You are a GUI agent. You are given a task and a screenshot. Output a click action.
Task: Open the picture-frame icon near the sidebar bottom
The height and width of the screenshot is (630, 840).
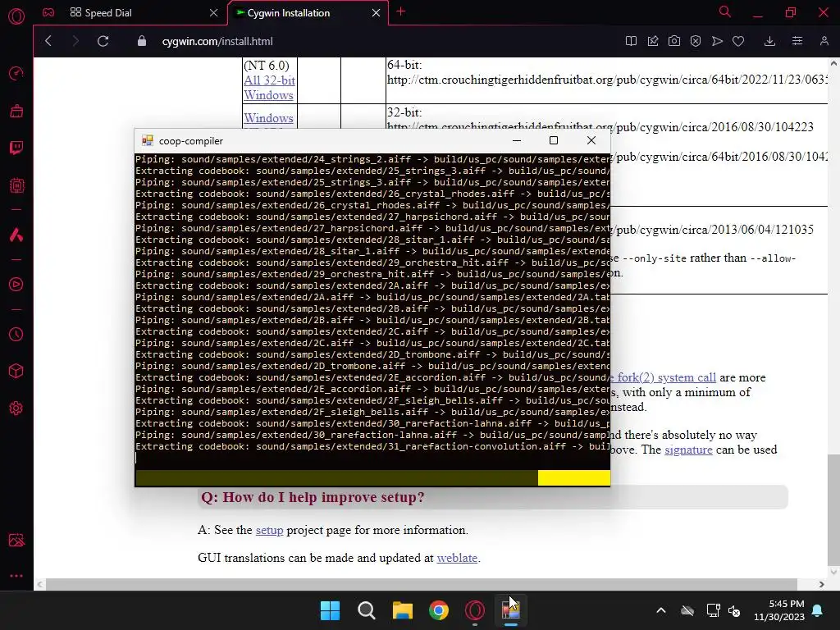pyautogui.click(x=16, y=540)
